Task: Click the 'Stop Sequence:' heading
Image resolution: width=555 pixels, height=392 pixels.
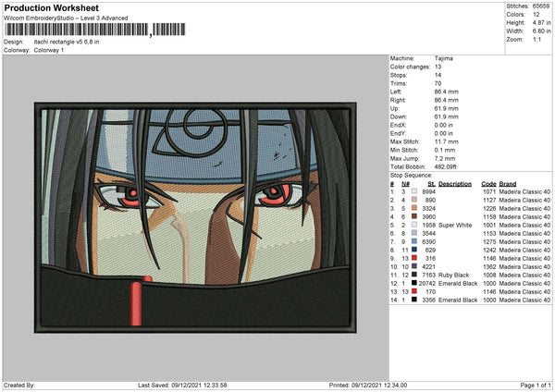Action: 411,176
